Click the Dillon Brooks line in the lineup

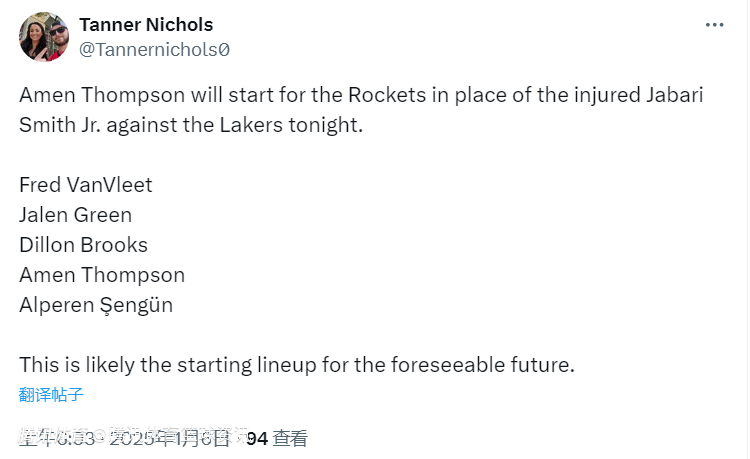click(83, 245)
